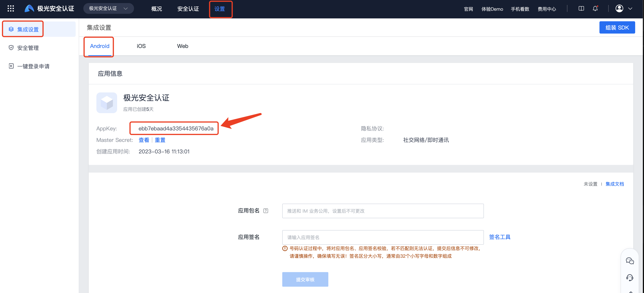Open the apps grid launcher icon
The image size is (644, 293).
tap(11, 9)
